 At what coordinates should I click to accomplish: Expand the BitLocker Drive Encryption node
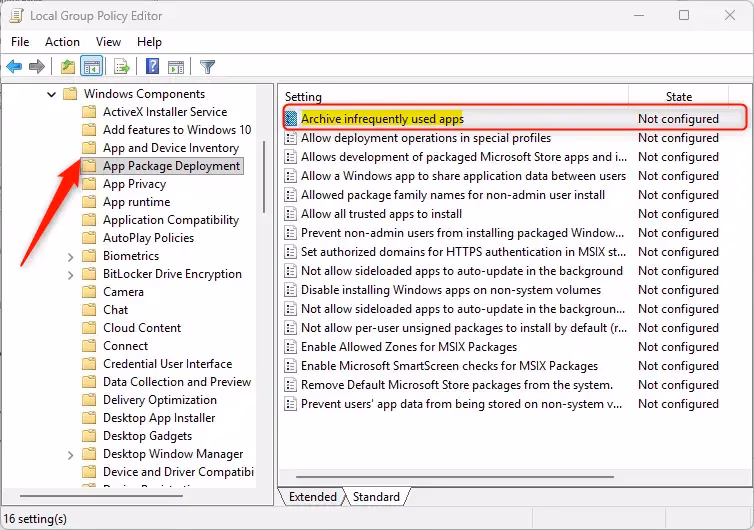coord(70,274)
